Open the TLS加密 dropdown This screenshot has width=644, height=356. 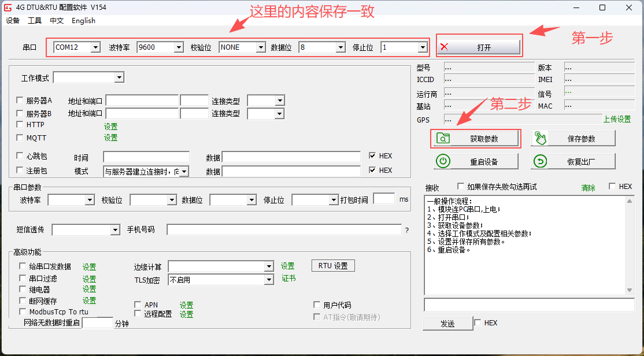(x=268, y=280)
